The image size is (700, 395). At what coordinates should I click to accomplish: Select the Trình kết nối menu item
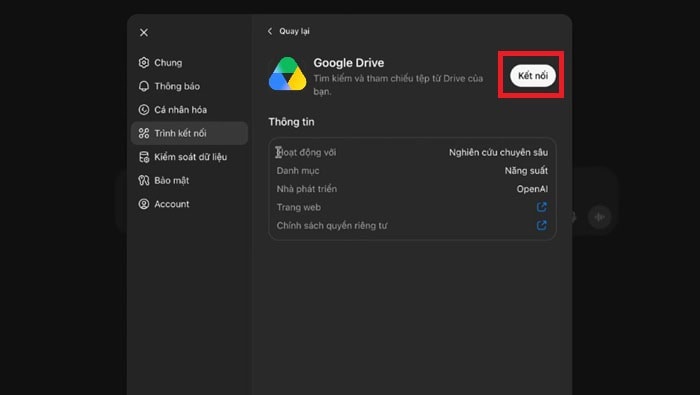[189, 133]
